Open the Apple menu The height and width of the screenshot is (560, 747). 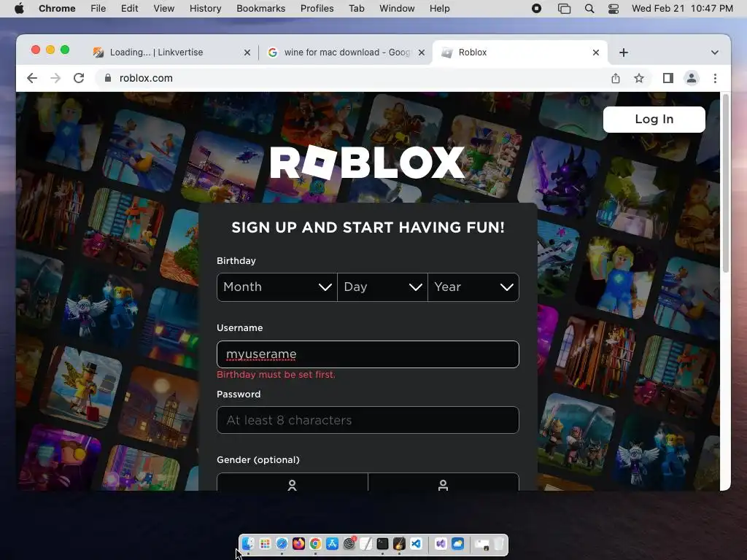coord(19,9)
